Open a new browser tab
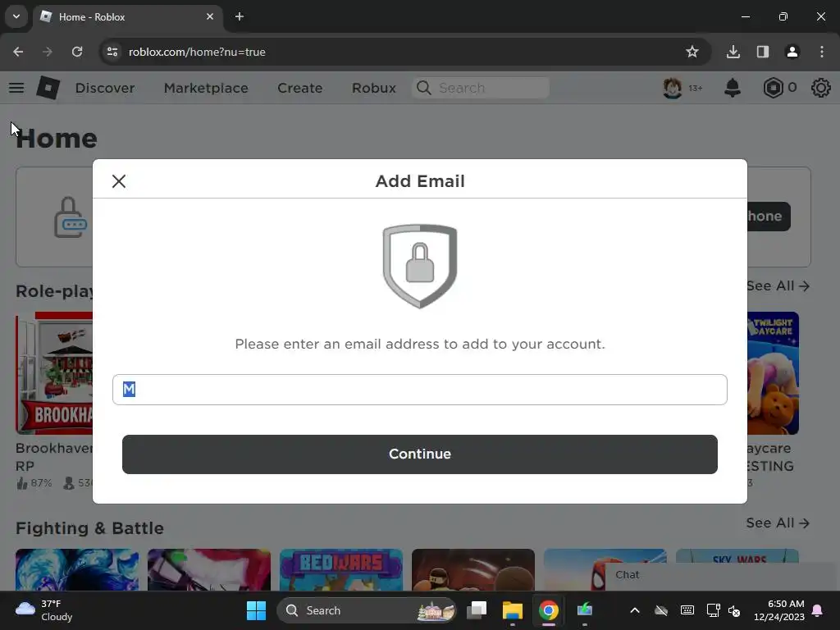 coord(240,16)
